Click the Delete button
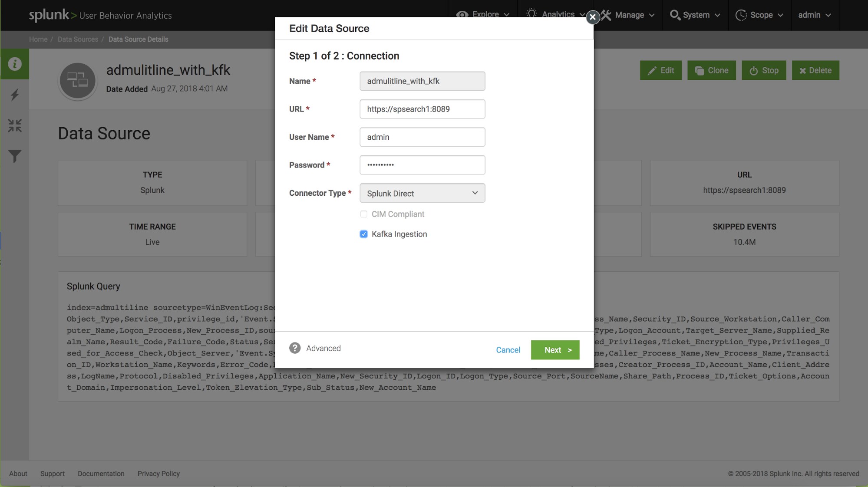This screenshot has height=487, width=868. [815, 70]
